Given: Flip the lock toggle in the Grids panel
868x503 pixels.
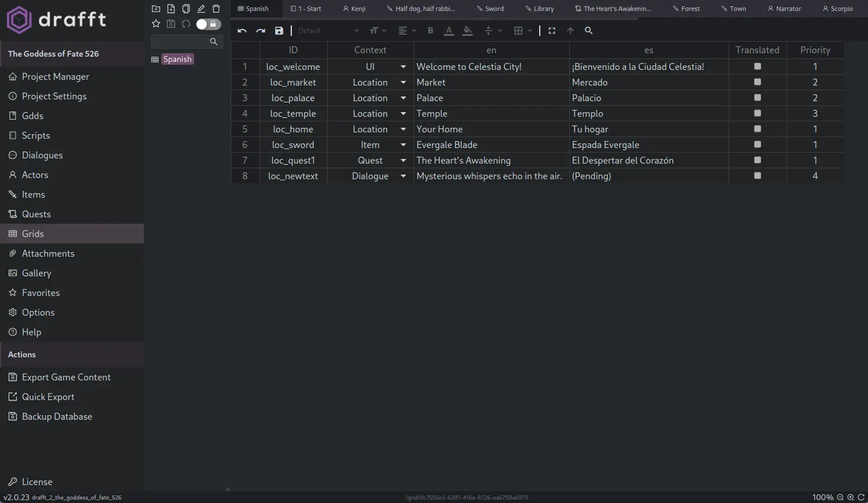Looking at the screenshot, I should coord(208,24).
